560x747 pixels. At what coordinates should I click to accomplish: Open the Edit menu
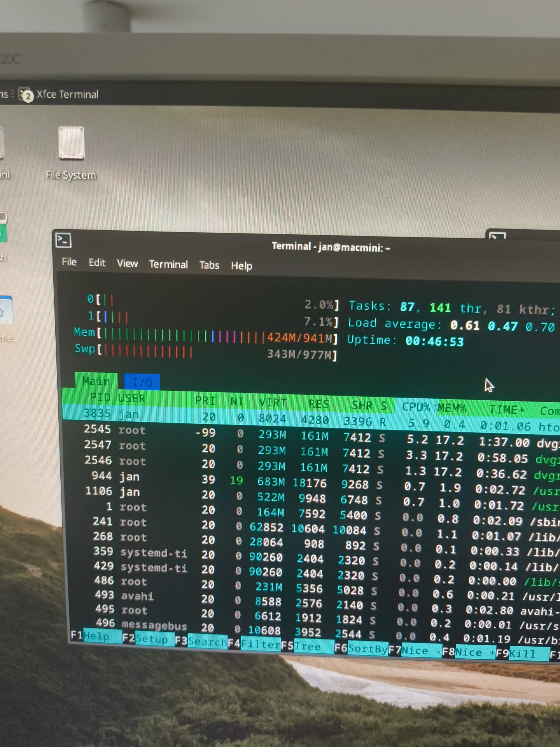pos(97,263)
